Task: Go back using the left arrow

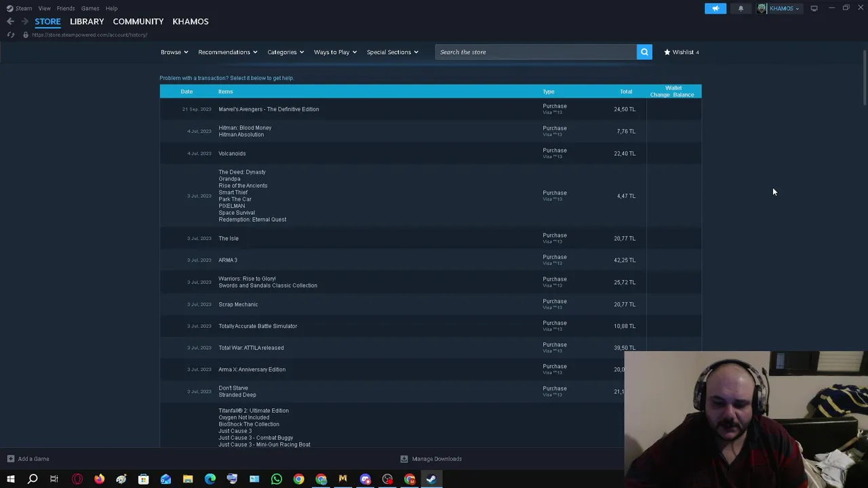Action: 10,22
